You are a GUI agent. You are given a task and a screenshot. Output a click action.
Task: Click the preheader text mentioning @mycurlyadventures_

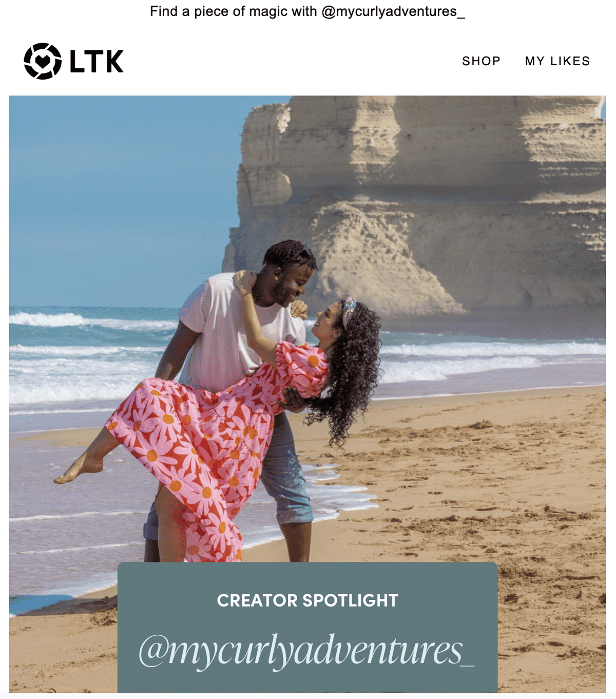(x=307, y=11)
